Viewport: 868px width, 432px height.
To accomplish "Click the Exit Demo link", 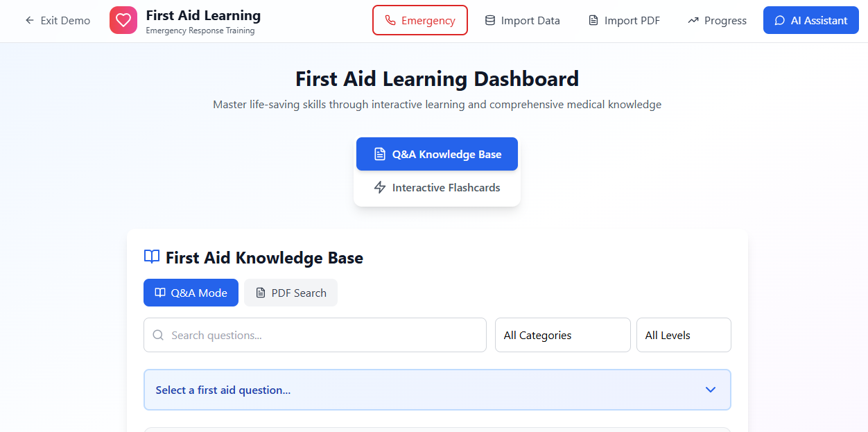I will 58,21.
